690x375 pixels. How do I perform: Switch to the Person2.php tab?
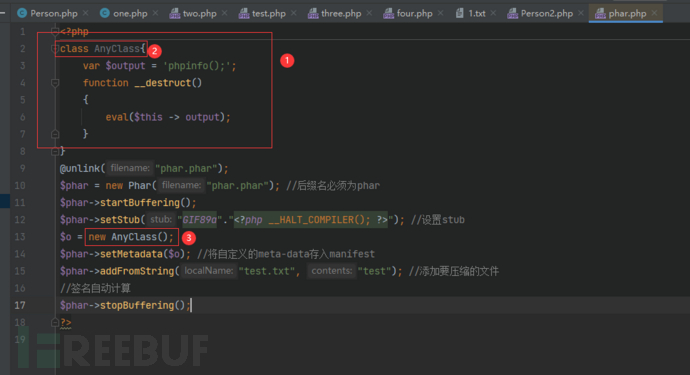tap(546, 13)
